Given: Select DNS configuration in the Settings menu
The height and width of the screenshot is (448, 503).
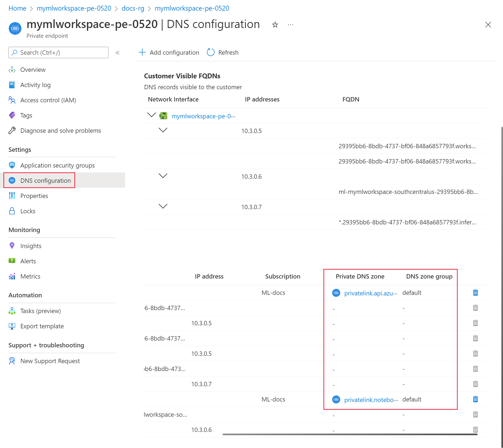Looking at the screenshot, I should 45,180.
